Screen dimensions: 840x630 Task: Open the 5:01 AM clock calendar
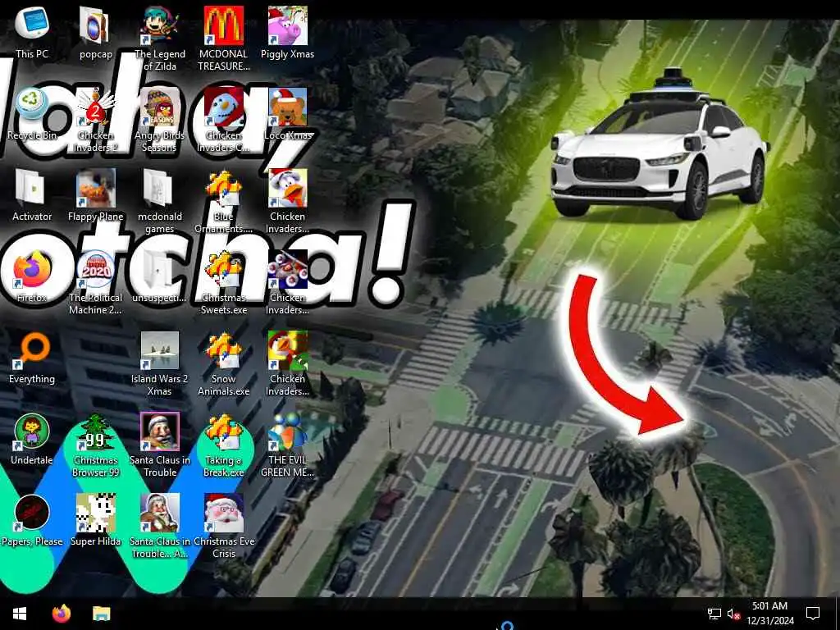point(769,614)
